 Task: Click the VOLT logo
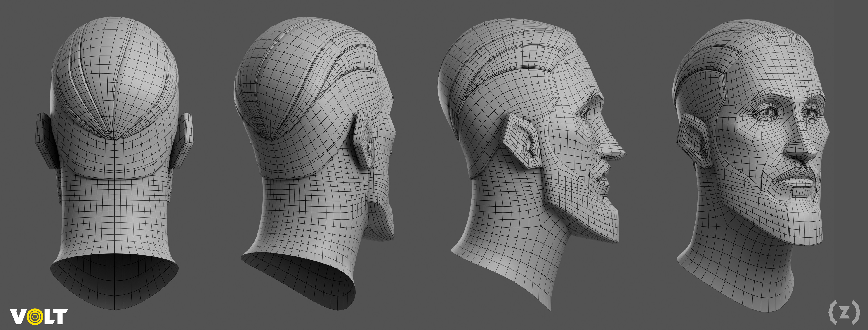pyautogui.click(x=39, y=316)
